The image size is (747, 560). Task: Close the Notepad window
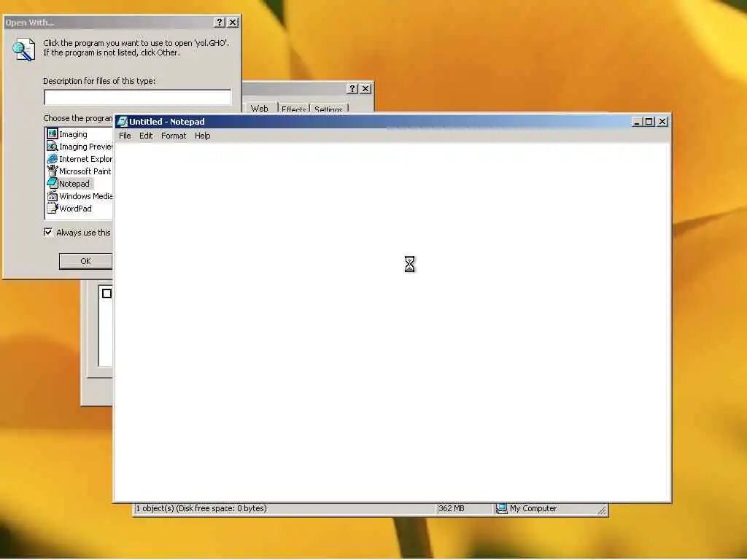[x=662, y=122]
